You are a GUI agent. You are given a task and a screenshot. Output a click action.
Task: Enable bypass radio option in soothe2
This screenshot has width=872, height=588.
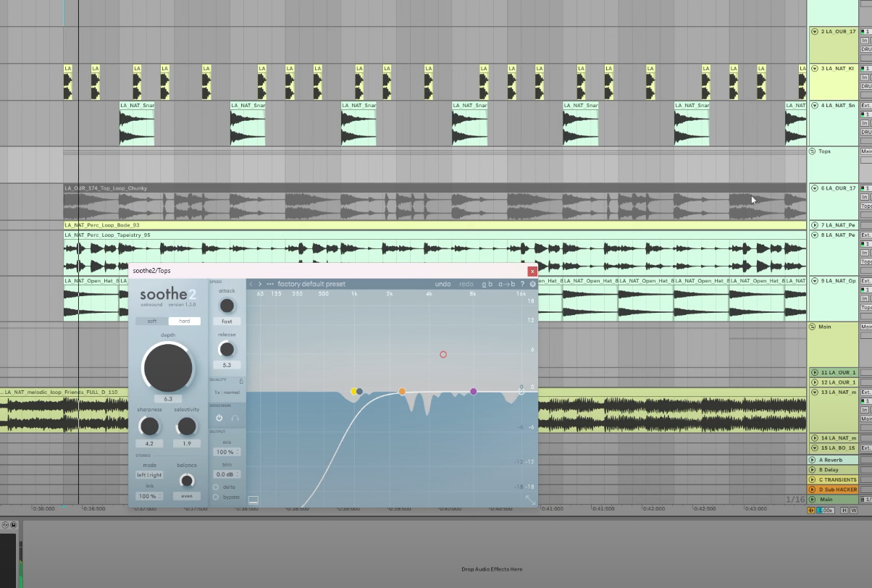(x=216, y=497)
